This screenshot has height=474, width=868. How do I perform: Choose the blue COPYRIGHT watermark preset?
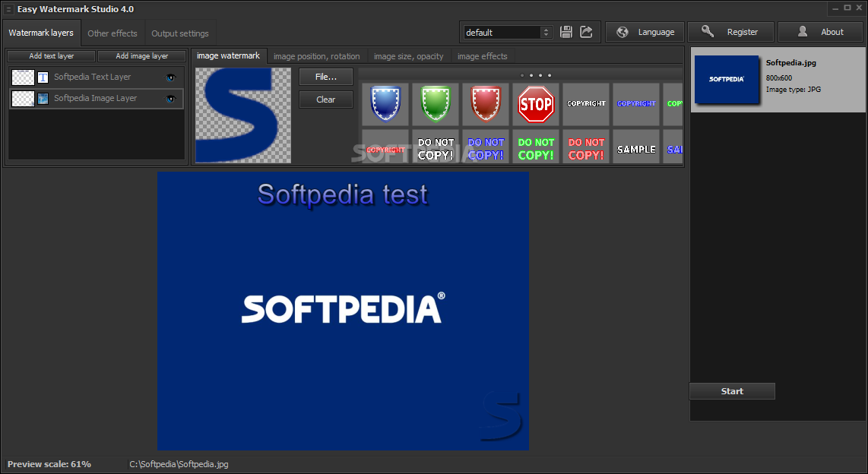point(636,104)
